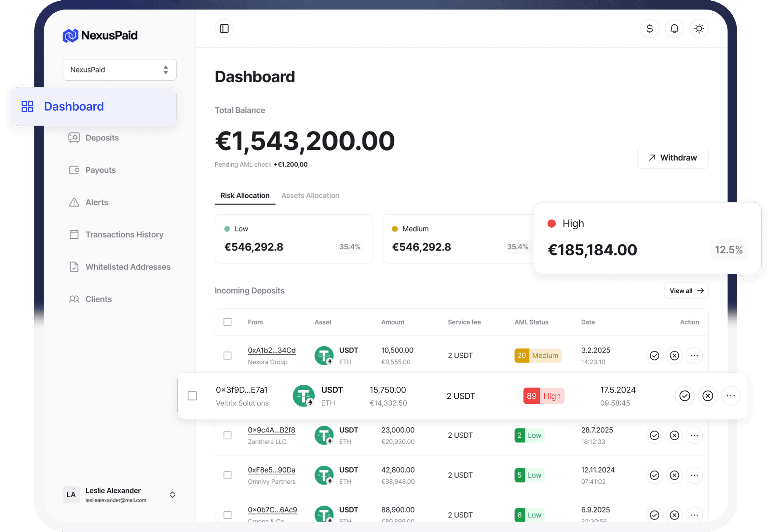Click the High risk red indicator card
The width and height of the screenshot is (773, 532).
[647, 238]
